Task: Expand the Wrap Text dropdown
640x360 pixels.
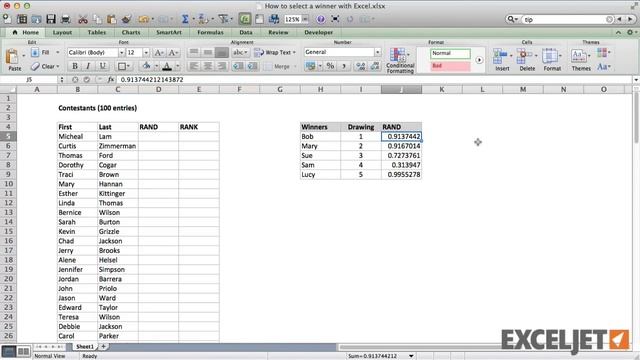Action: [294, 52]
